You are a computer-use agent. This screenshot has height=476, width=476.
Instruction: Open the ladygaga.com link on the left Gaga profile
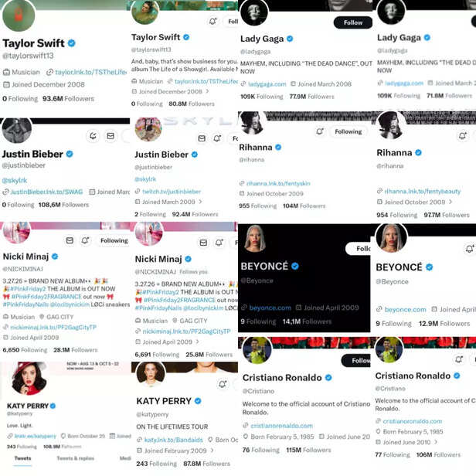click(x=267, y=84)
